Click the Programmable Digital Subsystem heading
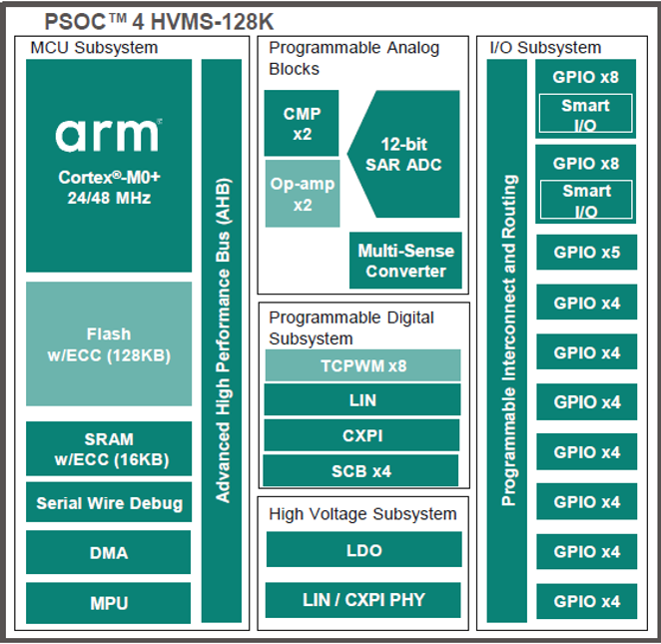Viewport: 661px width, 644px height. pyautogui.click(x=351, y=327)
